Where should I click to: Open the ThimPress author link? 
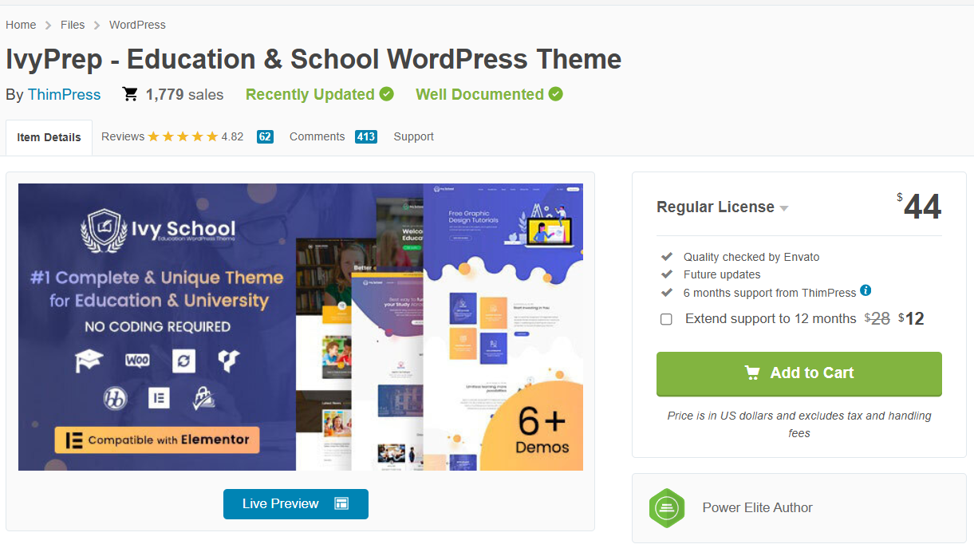point(64,94)
